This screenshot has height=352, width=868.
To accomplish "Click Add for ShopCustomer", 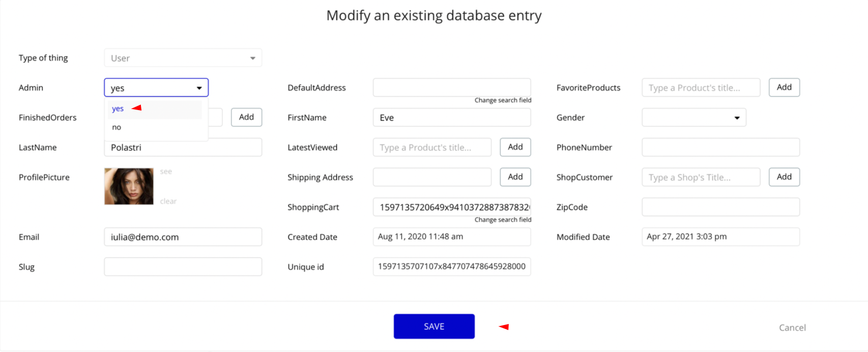I will click(784, 177).
